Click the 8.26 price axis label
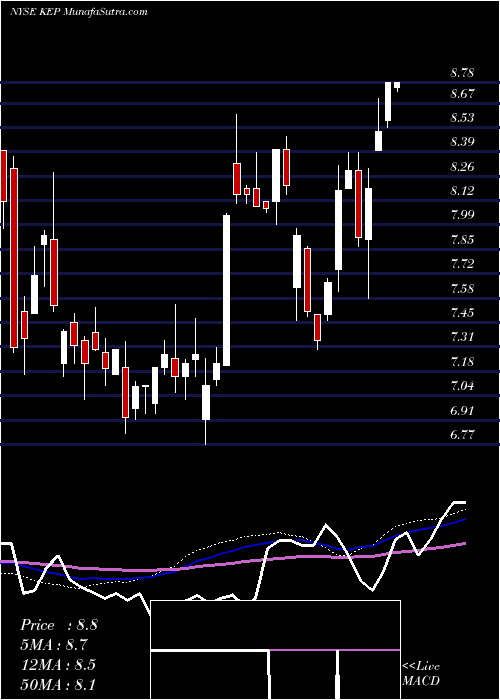 tap(462, 167)
